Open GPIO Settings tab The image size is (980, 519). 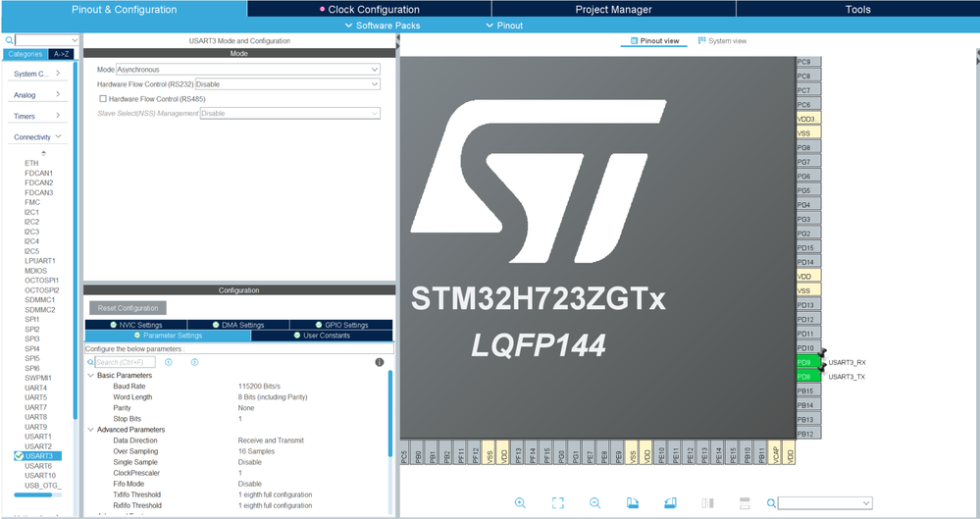coord(341,325)
